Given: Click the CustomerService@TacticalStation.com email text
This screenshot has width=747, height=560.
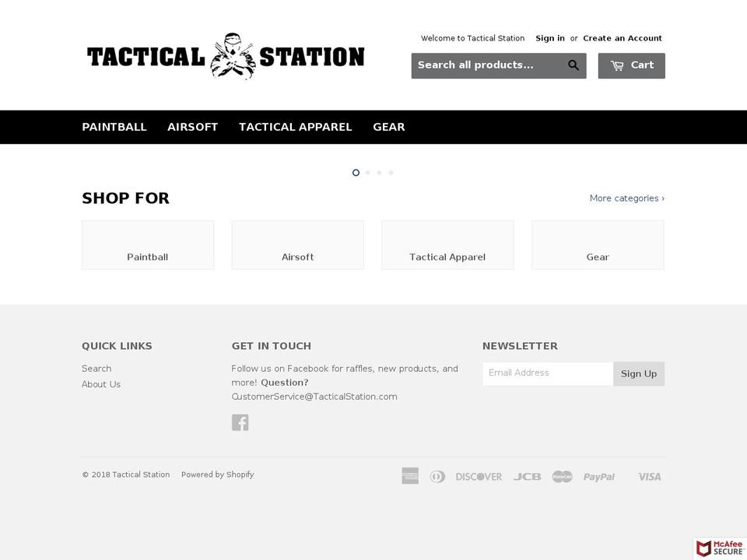Looking at the screenshot, I should (314, 397).
